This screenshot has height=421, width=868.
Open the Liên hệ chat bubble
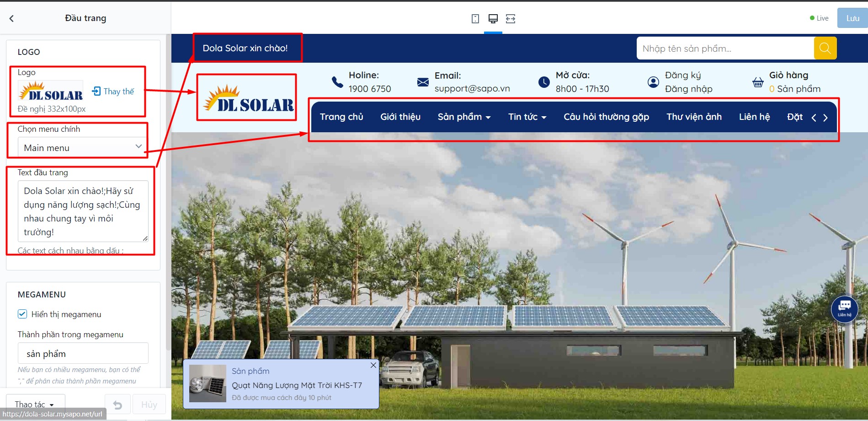pos(844,309)
